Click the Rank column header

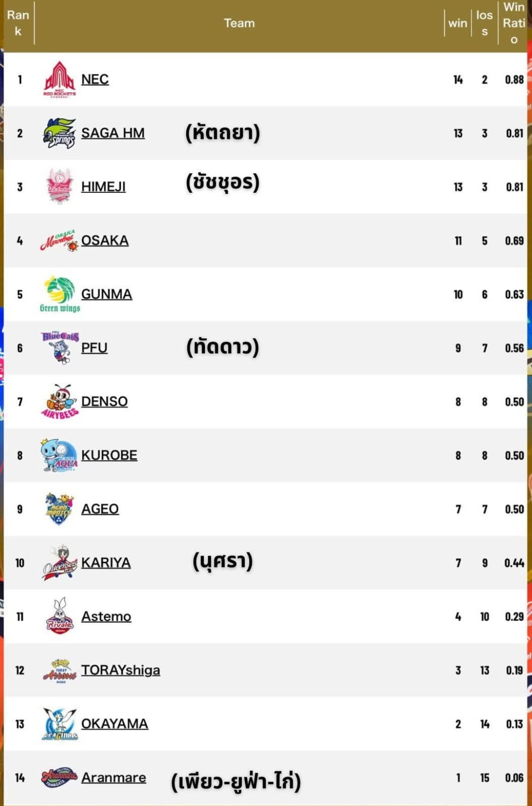[x=18, y=23]
